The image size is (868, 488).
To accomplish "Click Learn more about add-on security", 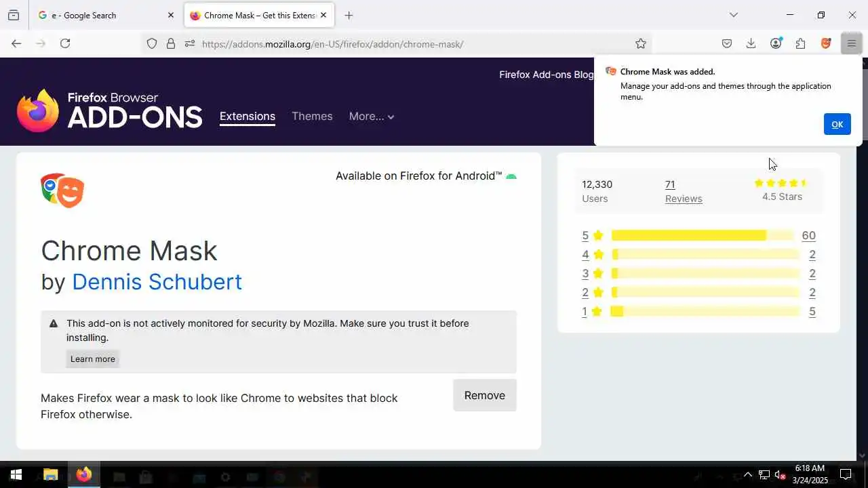I will [93, 359].
